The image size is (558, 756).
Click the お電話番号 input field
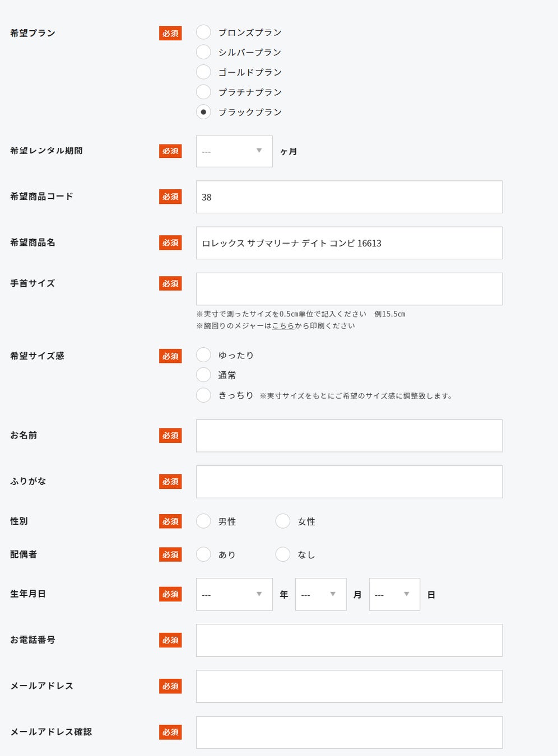(349, 641)
